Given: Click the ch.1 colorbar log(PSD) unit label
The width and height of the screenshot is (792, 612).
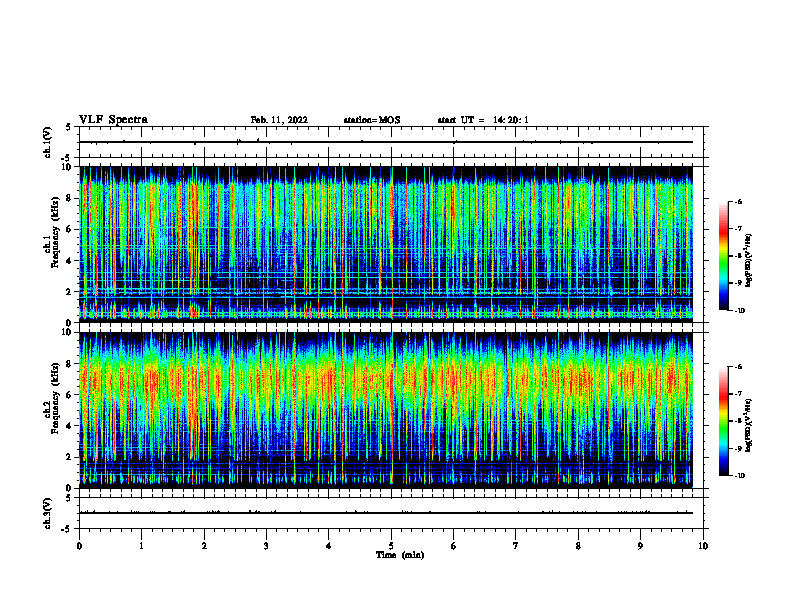Looking at the screenshot, I should (749, 260).
